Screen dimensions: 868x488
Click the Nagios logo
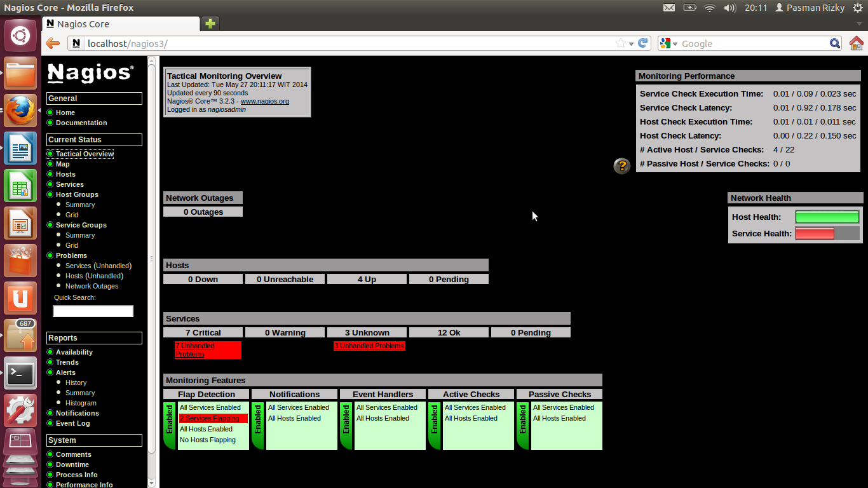click(89, 73)
